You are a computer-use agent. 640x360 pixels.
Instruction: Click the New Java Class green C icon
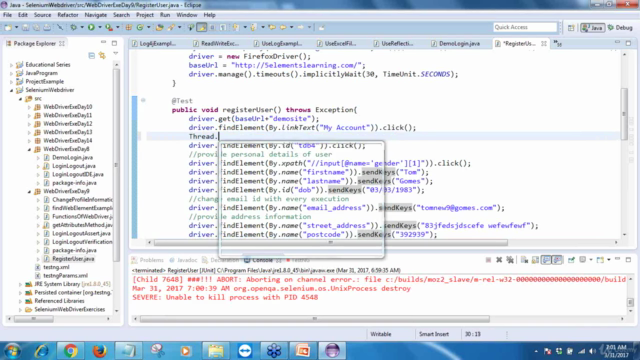tap(140, 27)
